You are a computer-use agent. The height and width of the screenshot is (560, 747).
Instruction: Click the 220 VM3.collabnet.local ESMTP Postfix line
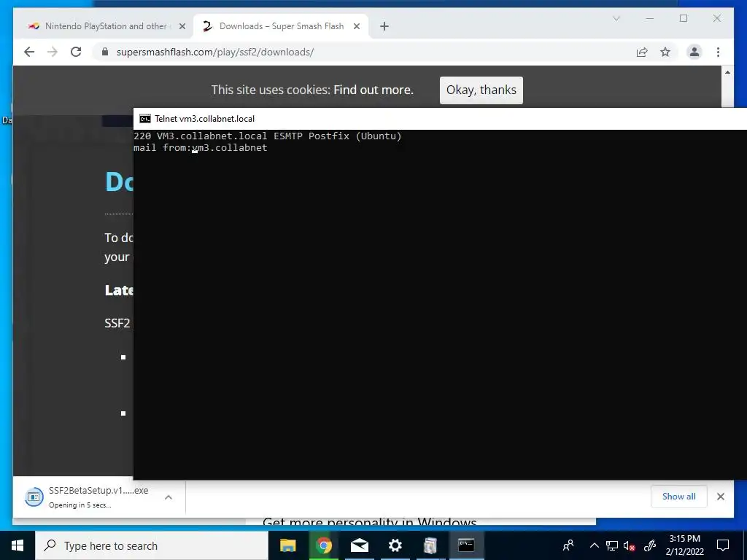click(268, 136)
